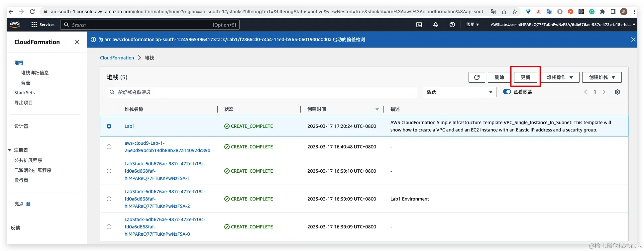
Task: Open the 活跃 status filter dropdown
Action: (x=460, y=92)
